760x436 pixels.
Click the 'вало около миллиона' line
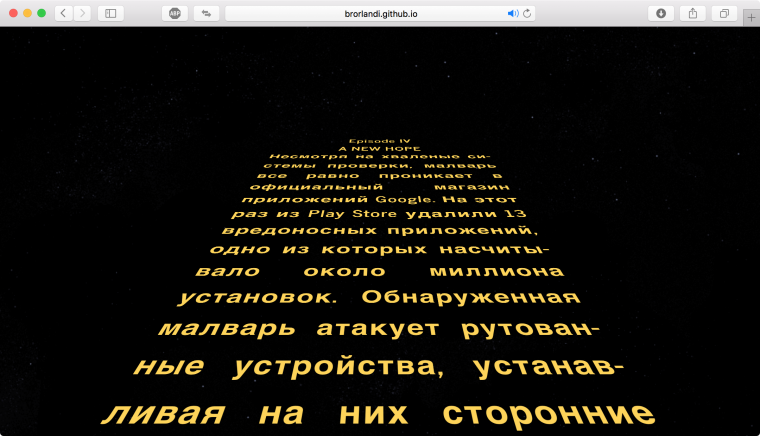(380, 271)
